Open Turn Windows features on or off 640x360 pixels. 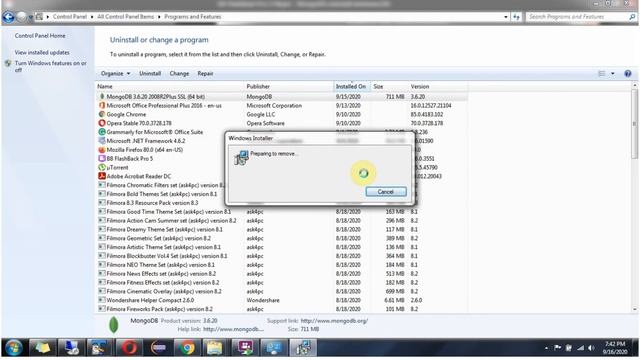click(x=51, y=67)
